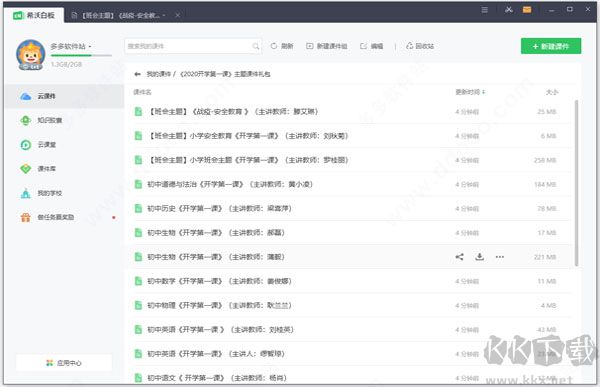Focus the 搜索我的课件 search field
Image resolution: width=600 pixels, height=387 pixels.
point(193,46)
